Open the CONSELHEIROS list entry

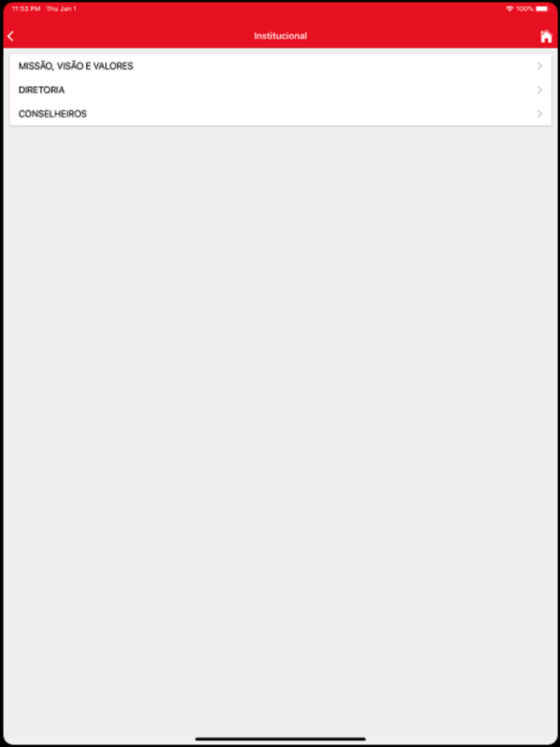point(281,114)
